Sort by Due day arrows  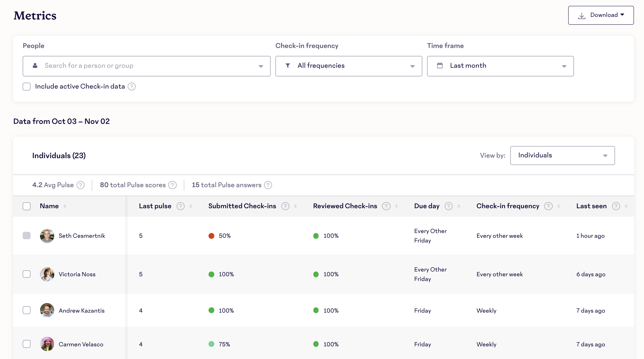(459, 206)
